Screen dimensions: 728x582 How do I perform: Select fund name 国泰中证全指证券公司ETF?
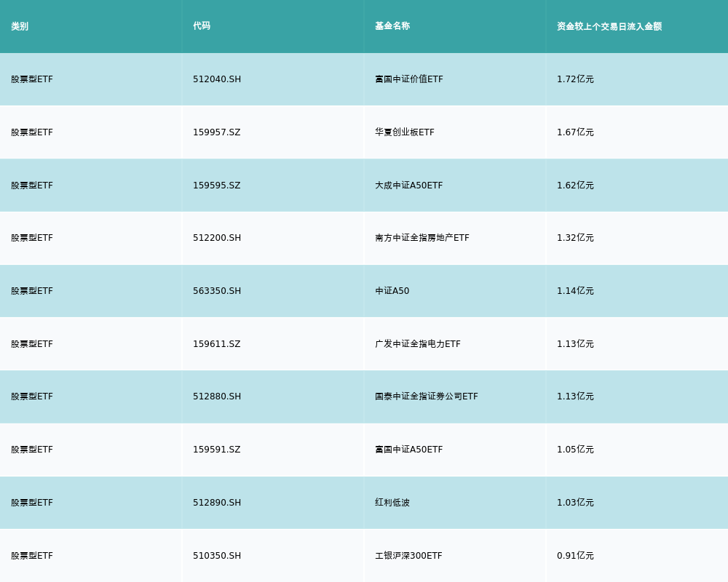(426, 396)
